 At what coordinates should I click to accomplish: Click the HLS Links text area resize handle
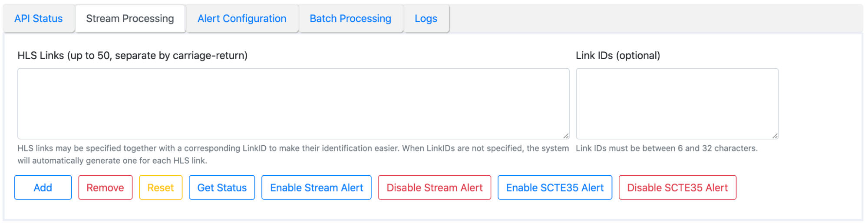pyautogui.click(x=566, y=136)
